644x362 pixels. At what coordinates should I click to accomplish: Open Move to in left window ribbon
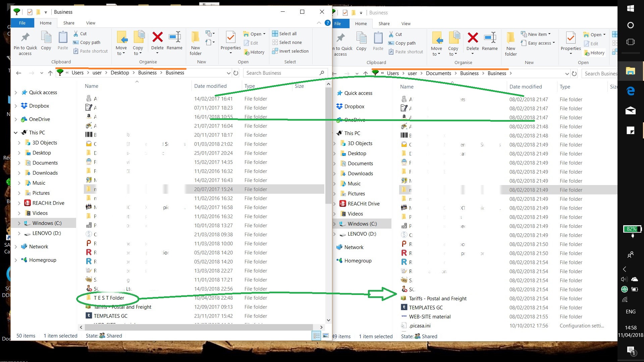[x=121, y=43]
